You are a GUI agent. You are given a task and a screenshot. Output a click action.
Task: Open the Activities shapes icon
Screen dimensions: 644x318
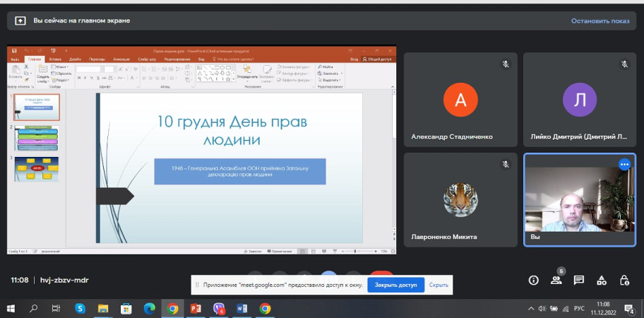tap(602, 281)
